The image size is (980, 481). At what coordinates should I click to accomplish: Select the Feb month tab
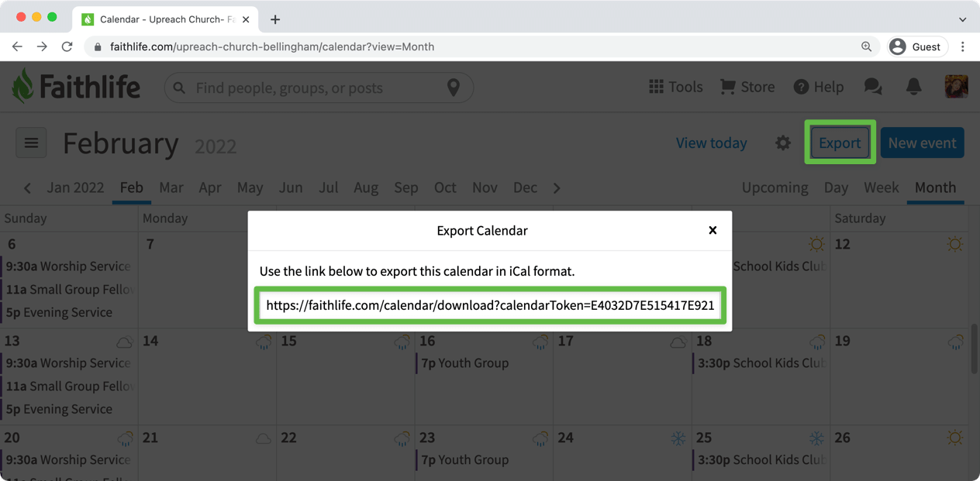point(131,187)
